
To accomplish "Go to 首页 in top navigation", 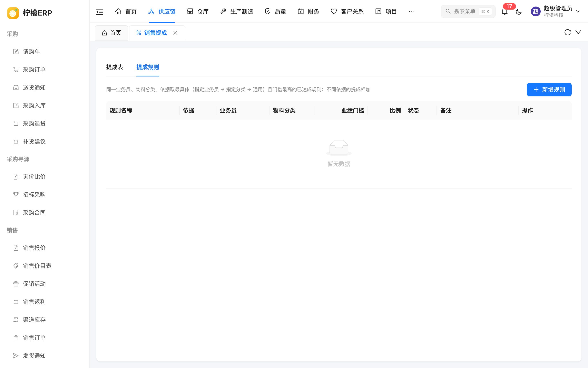I will [126, 11].
